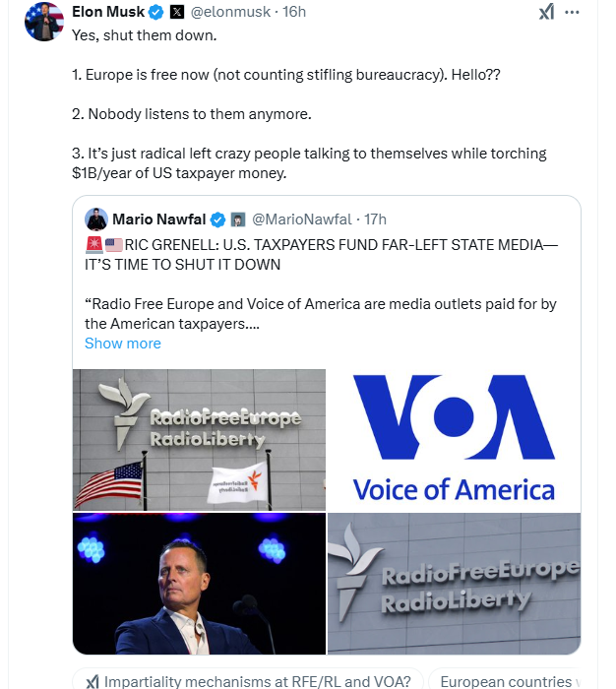Open the 16h timestamp of the post
The image size is (616, 689).
pyautogui.click(x=294, y=13)
